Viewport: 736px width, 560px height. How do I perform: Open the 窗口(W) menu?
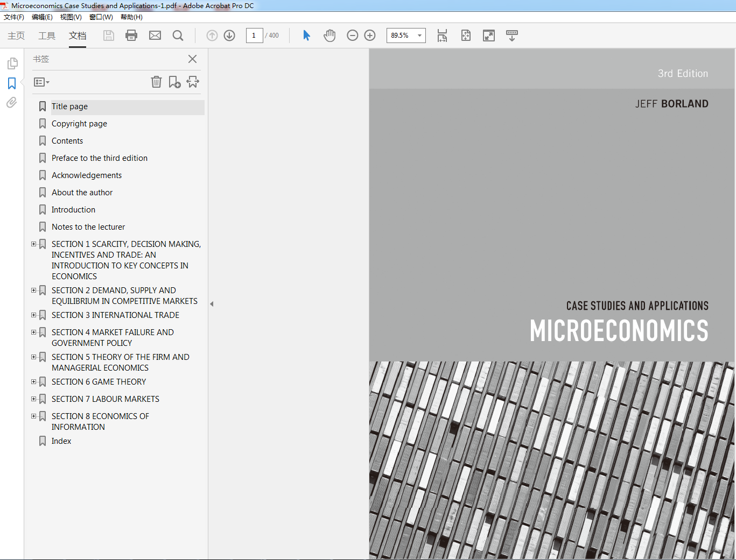point(101,17)
